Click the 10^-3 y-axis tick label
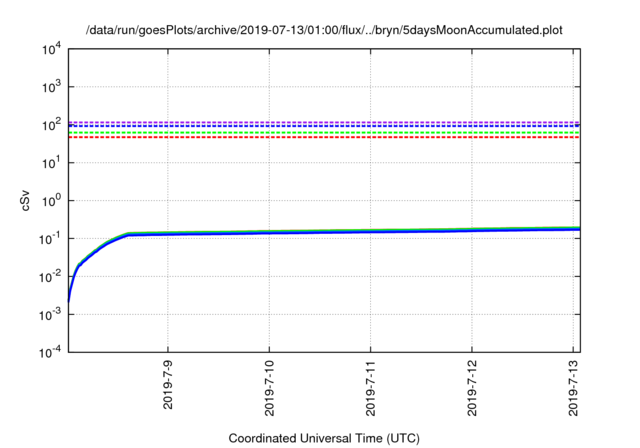 (x=50, y=315)
